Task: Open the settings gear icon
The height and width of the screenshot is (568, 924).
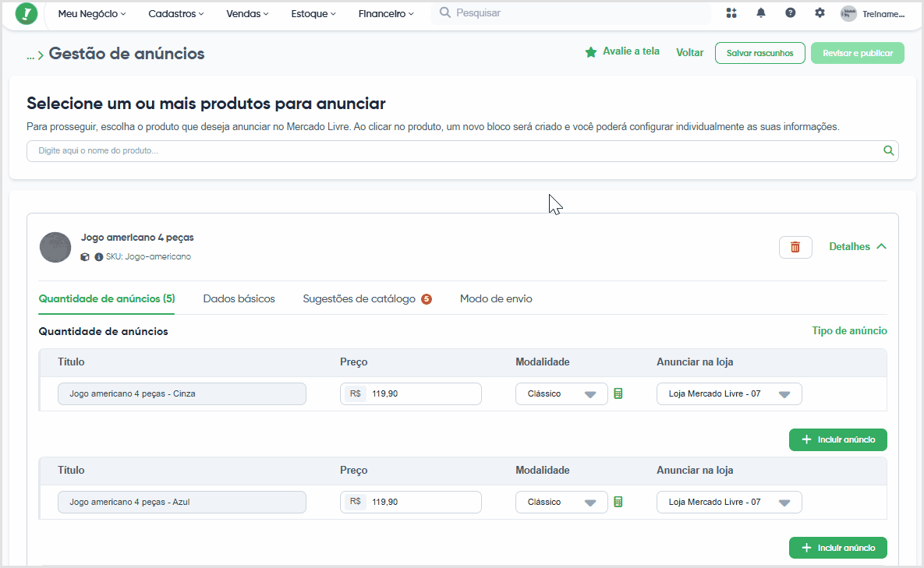Action: [820, 13]
